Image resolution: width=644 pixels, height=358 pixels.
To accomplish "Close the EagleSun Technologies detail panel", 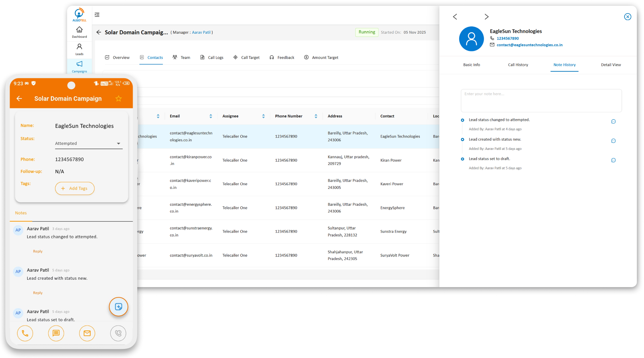I will [627, 17].
